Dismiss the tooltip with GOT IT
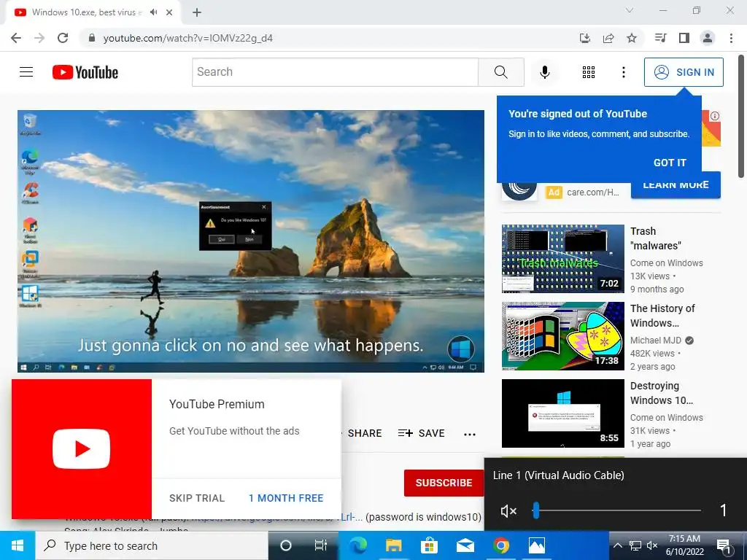Viewport: 747px width, 560px height. [x=670, y=163]
